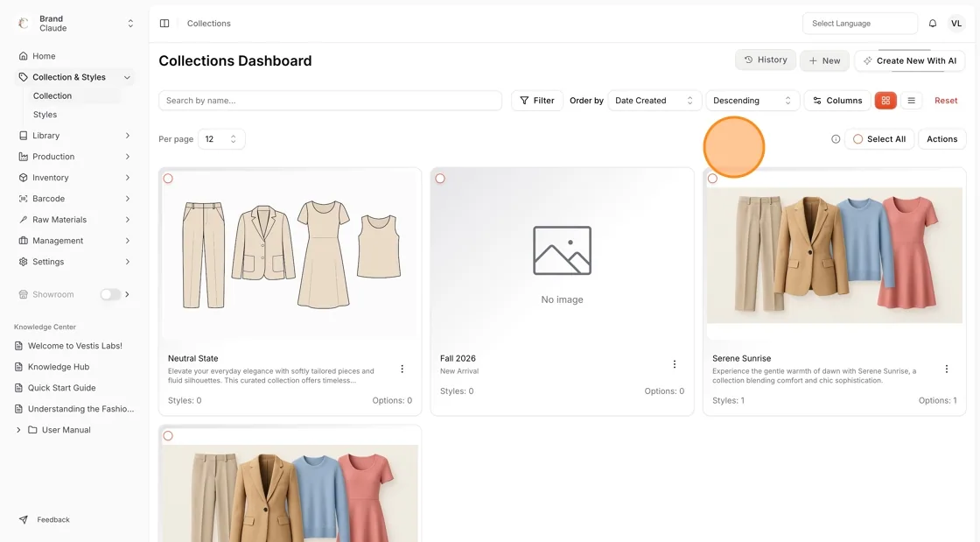The height and width of the screenshot is (542, 980).
Task: Click the History button
Action: (766, 60)
